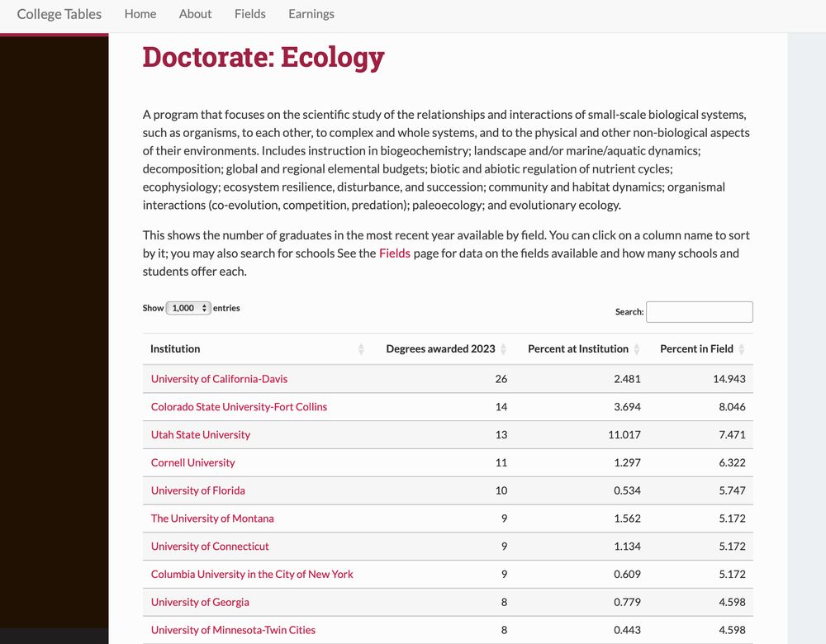Click the College Tables brand link

59,14
